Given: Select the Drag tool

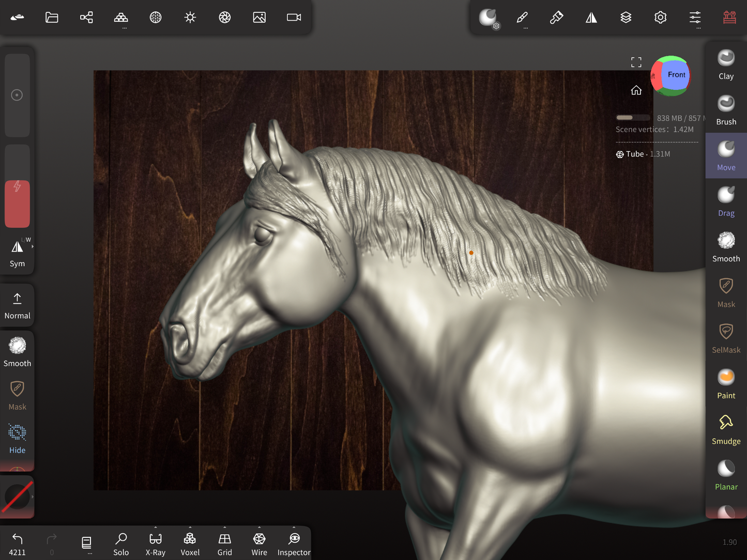Looking at the screenshot, I should 726,202.
